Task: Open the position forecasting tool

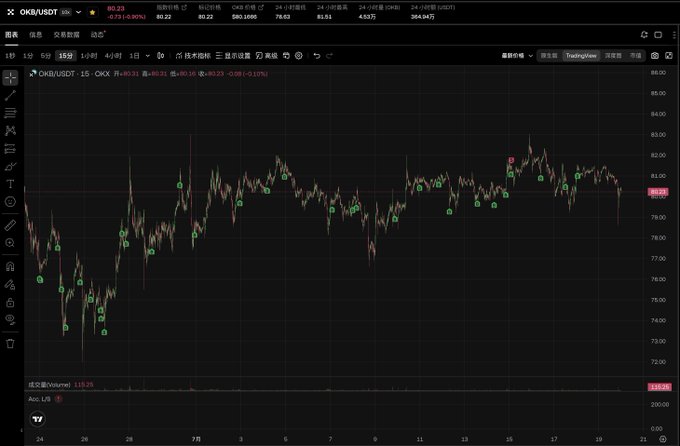Action: click(x=10, y=149)
